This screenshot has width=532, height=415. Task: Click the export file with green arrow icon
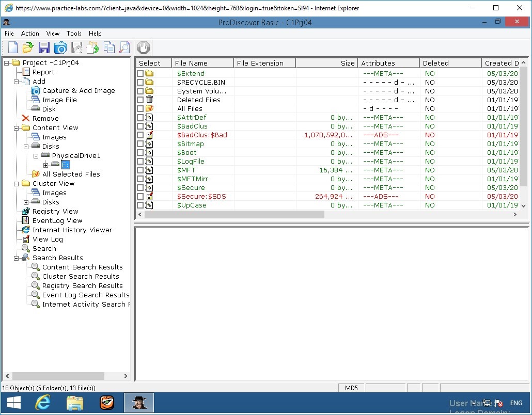(x=92, y=47)
